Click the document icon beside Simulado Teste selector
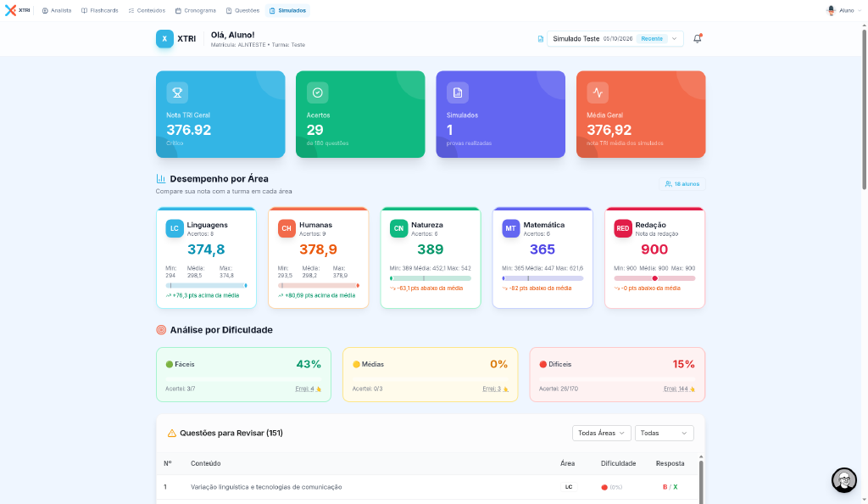This screenshot has width=868, height=504. (x=541, y=39)
